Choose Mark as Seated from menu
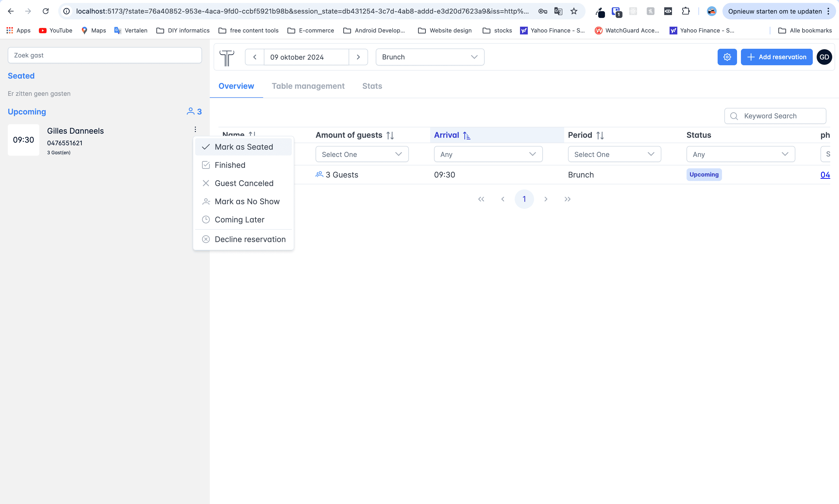This screenshot has width=839, height=504. pos(243,147)
